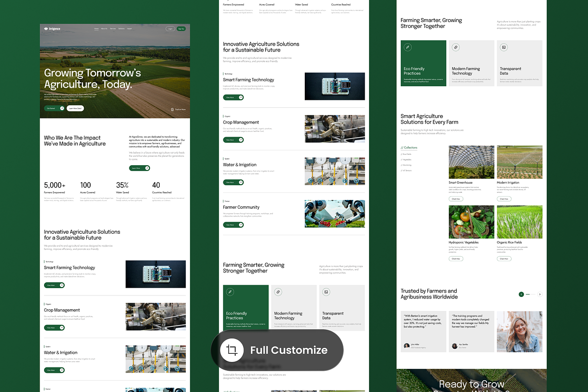Click Check Now under Modern Irrigation
Screen dimensions: 588x392
coord(504,199)
